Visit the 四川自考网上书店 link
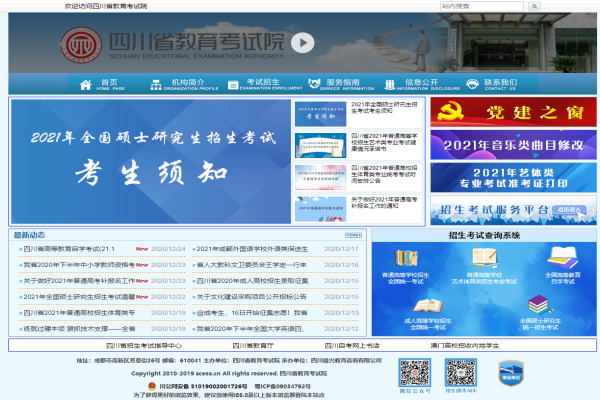600x400 pixels. click(x=352, y=346)
